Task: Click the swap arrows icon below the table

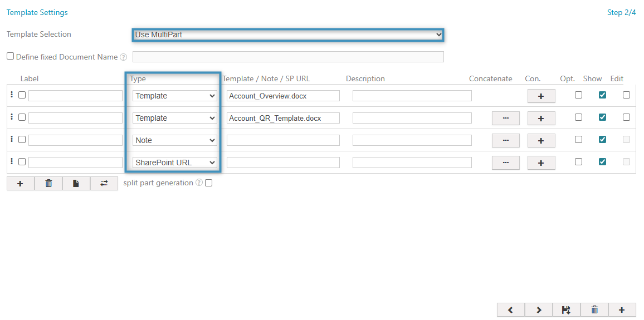Action: pos(104,183)
